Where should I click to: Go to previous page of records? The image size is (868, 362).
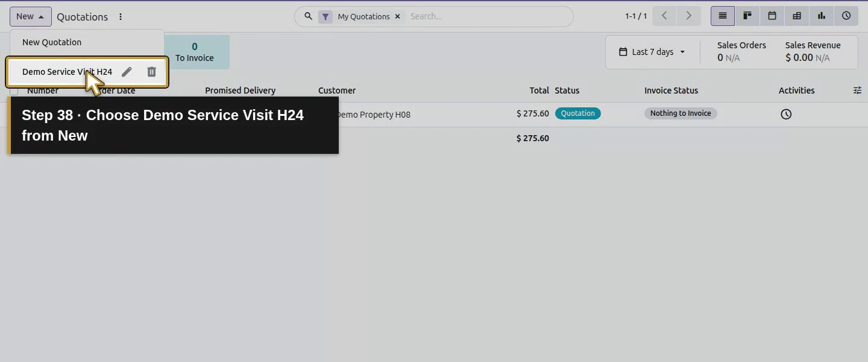coord(664,16)
